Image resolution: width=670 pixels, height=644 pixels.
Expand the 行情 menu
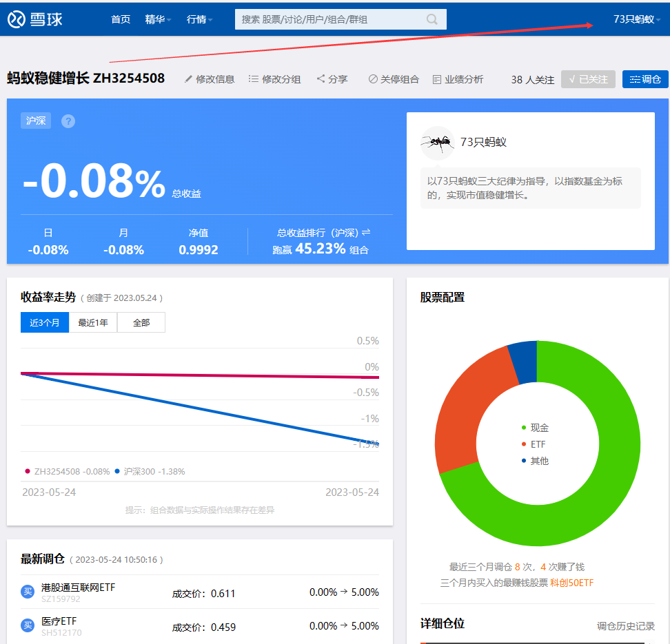[x=199, y=19]
